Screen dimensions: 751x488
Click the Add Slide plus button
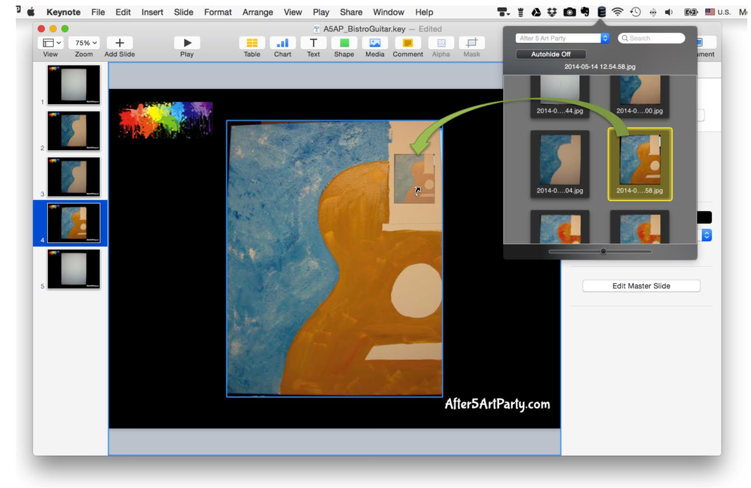click(x=120, y=43)
